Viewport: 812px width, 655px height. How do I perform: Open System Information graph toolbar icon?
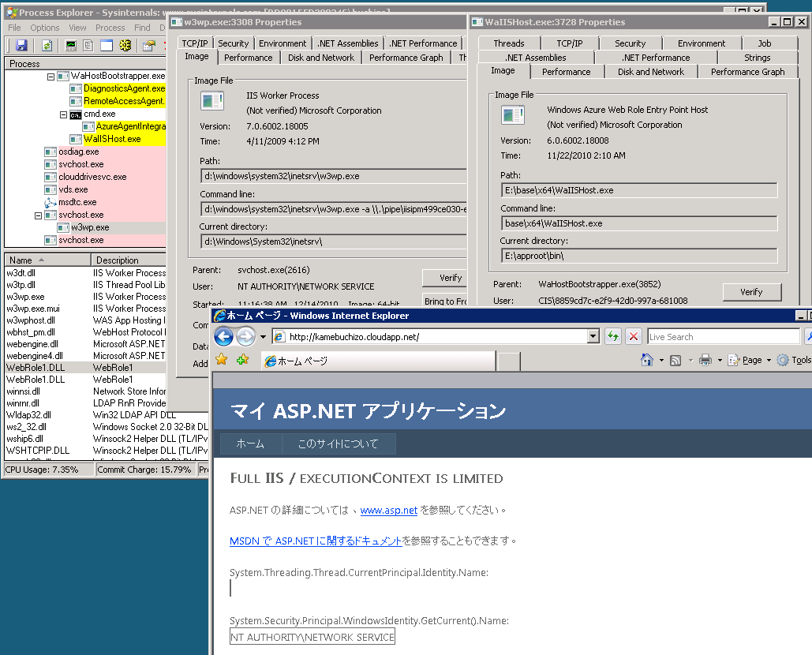71,46
